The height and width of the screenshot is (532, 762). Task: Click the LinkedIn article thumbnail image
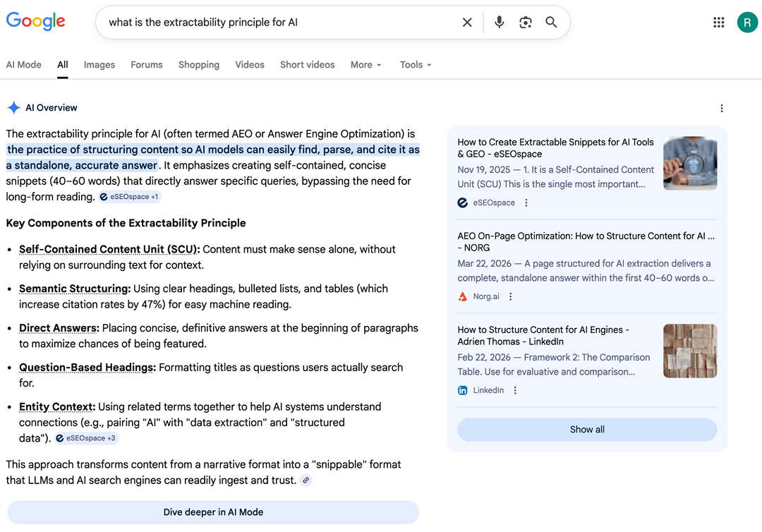coord(690,351)
